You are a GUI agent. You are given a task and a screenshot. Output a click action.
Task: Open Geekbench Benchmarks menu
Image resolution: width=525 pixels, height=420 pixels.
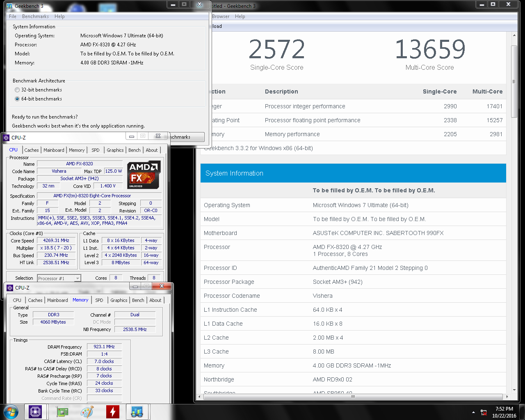[x=35, y=16]
